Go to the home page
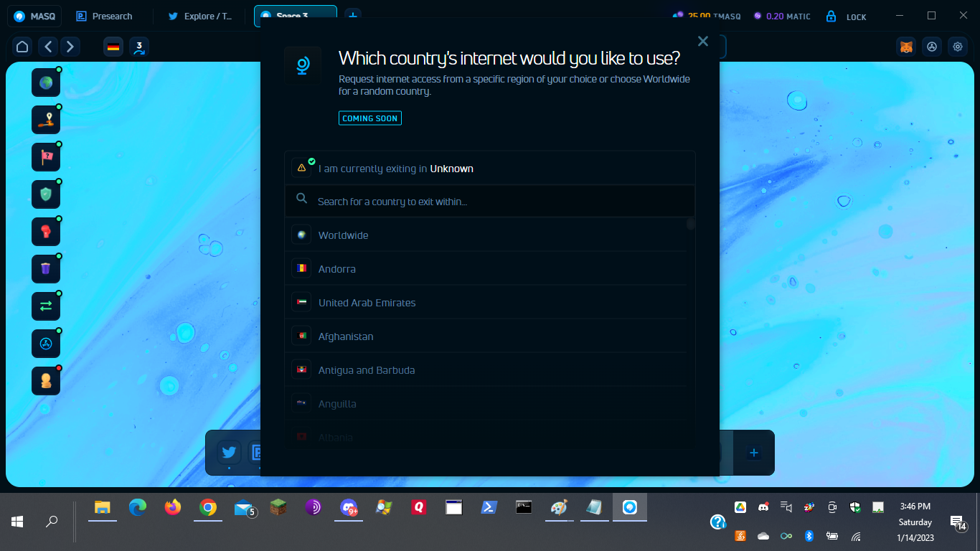 point(22,47)
